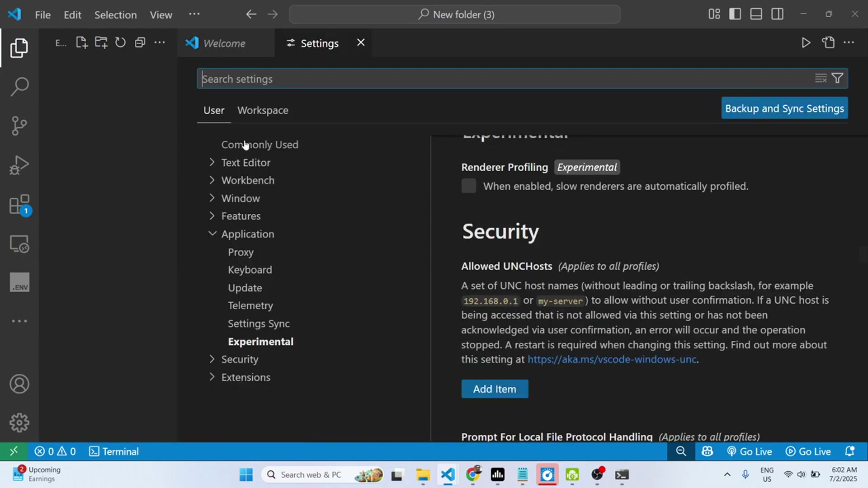Click Backup and Sync Settings button
The image size is (868, 488).
(784, 108)
